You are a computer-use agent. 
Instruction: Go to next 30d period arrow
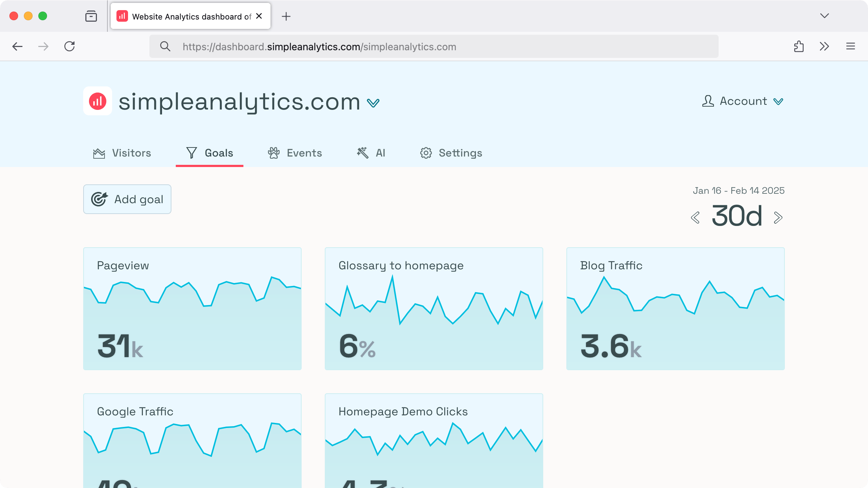click(778, 218)
